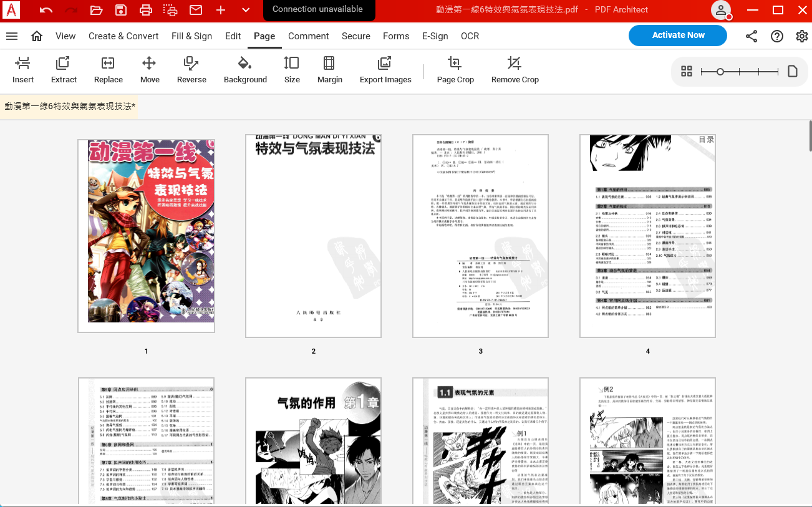The image size is (812, 507).
Task: Click the vertical scrollbar thumb
Action: click(810, 136)
